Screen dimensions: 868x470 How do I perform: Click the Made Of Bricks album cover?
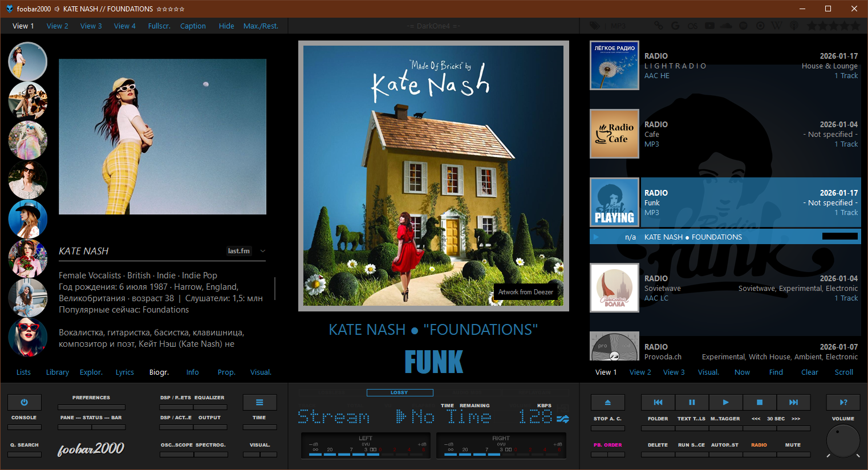(x=433, y=176)
